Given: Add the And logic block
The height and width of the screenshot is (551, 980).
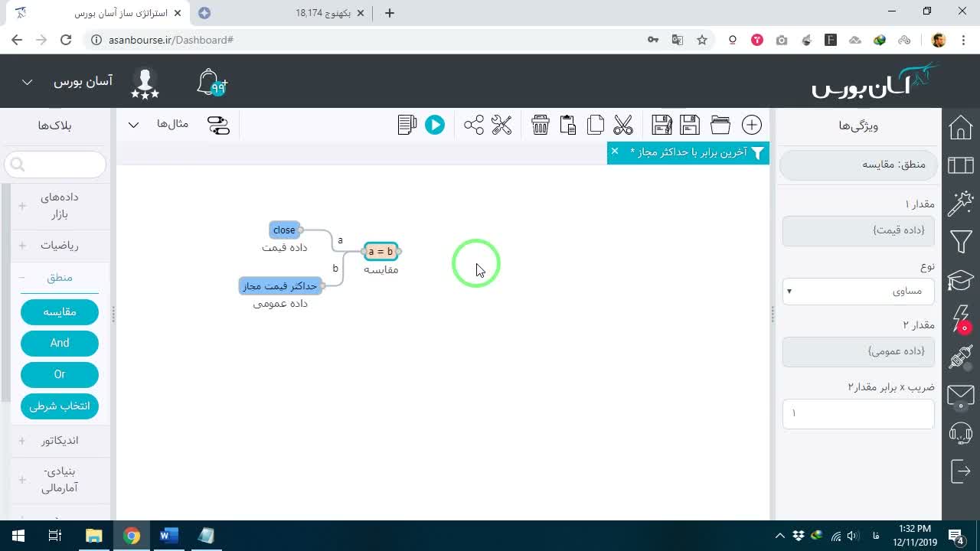Looking at the screenshot, I should point(60,343).
